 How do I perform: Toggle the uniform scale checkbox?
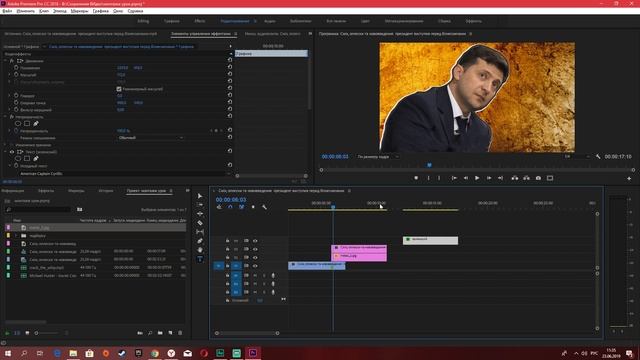[x=119, y=89]
